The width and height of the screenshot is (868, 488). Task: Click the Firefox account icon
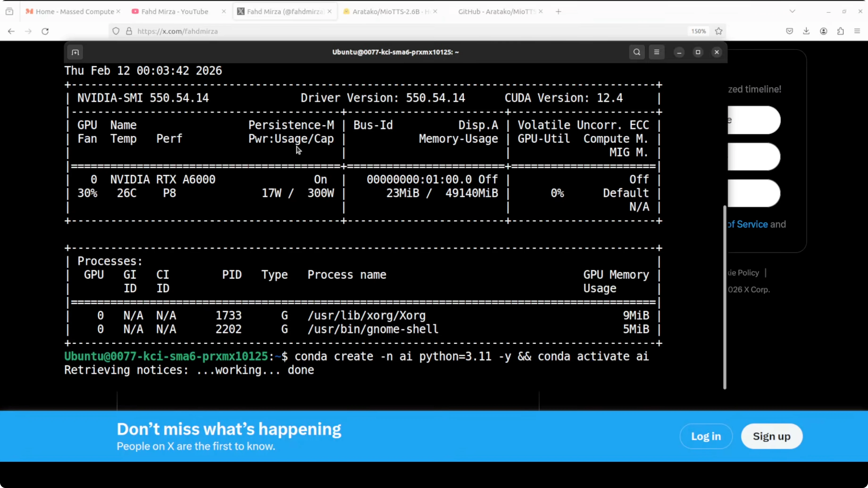[x=823, y=31]
